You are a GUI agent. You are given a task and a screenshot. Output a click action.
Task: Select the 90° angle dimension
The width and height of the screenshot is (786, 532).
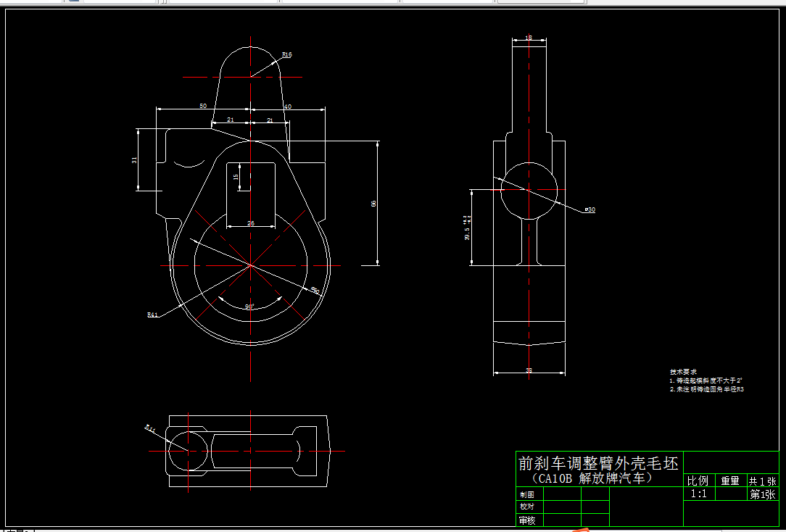[x=249, y=307]
